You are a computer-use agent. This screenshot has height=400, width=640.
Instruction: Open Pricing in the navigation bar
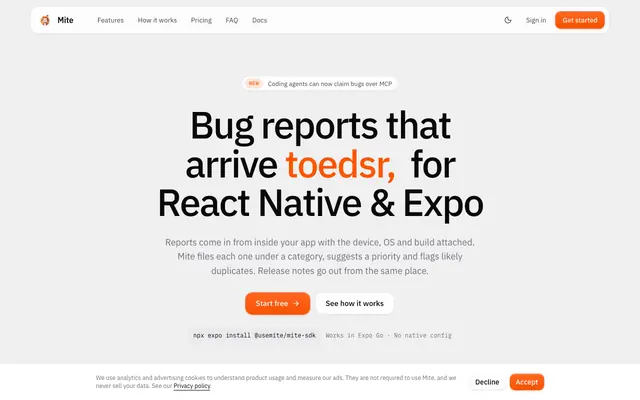pyautogui.click(x=201, y=20)
